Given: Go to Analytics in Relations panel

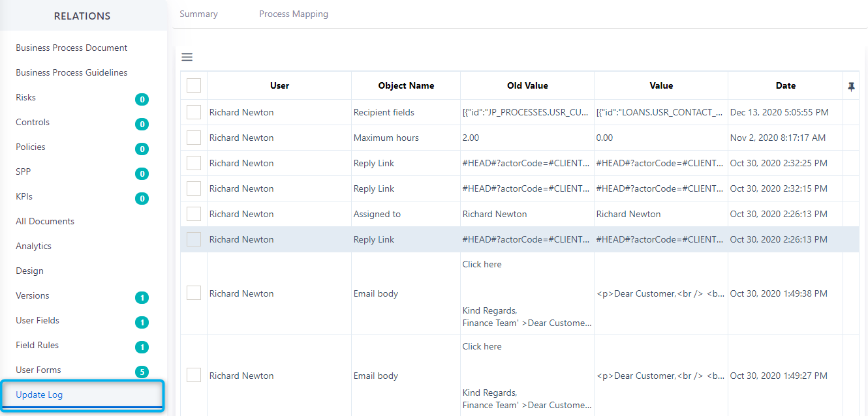Looking at the screenshot, I should (33, 246).
